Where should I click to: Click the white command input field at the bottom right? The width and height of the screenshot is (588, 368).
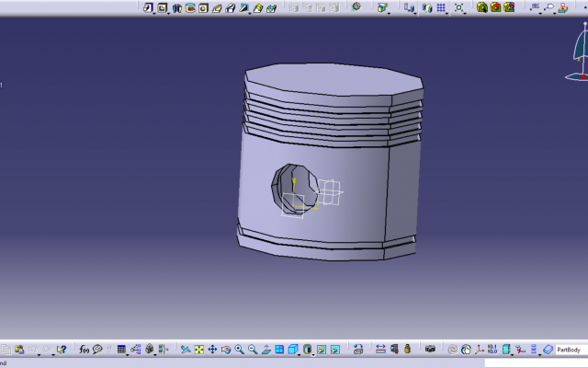537,363
